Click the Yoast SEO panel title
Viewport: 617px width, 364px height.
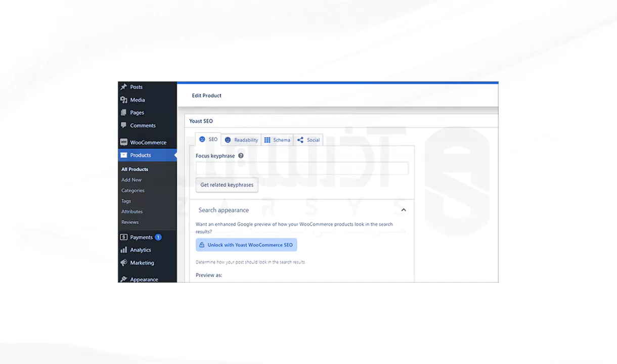[x=201, y=121]
